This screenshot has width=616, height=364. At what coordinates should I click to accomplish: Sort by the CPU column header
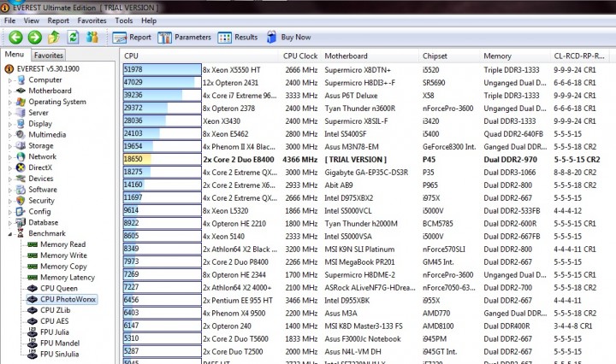200,56
